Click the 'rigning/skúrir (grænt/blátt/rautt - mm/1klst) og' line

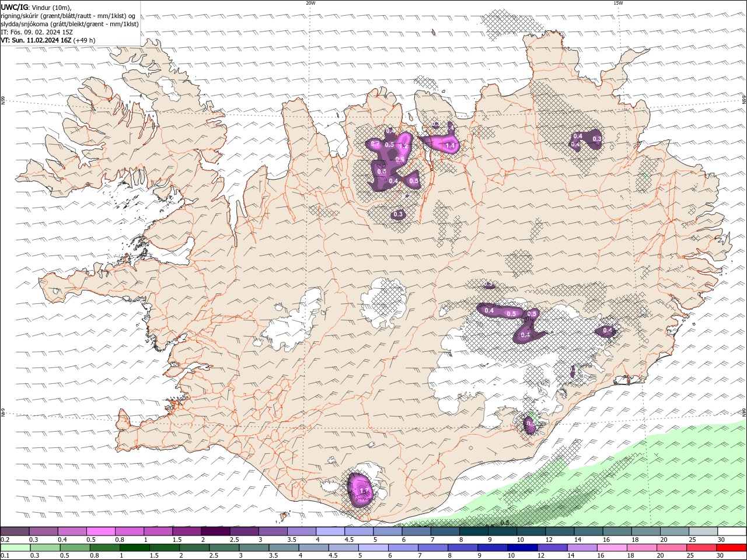(x=68, y=16)
